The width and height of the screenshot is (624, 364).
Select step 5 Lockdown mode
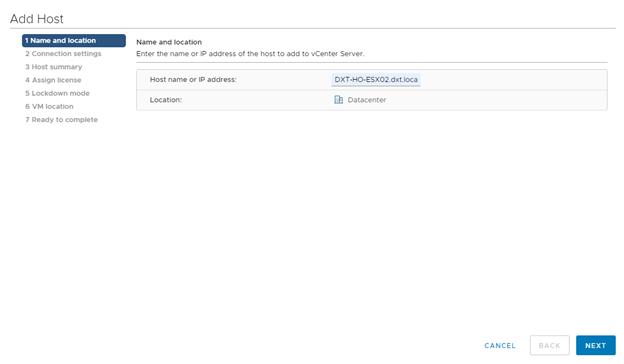pos(57,93)
